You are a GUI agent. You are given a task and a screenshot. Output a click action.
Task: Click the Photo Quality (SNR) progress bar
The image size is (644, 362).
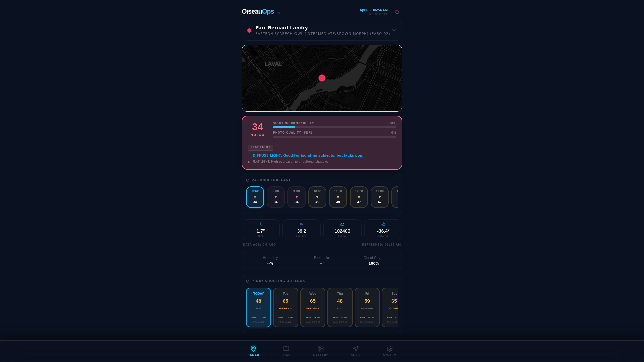click(335, 137)
